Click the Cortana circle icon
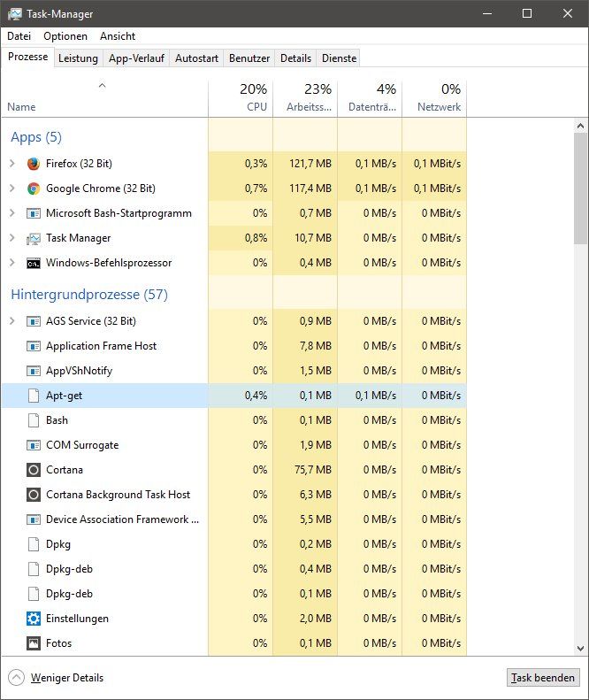The height and width of the screenshot is (700, 589). (34, 470)
